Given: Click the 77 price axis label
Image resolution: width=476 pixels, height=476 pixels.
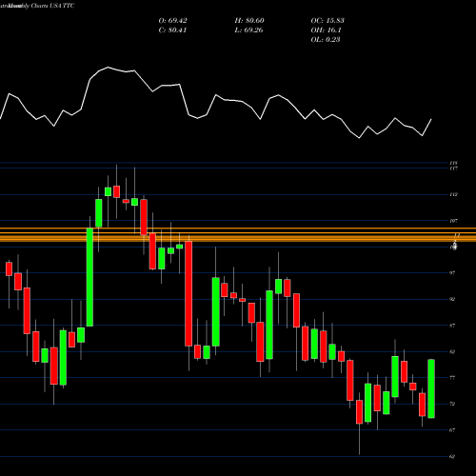Looking at the screenshot, I should pyautogui.click(x=452, y=378).
